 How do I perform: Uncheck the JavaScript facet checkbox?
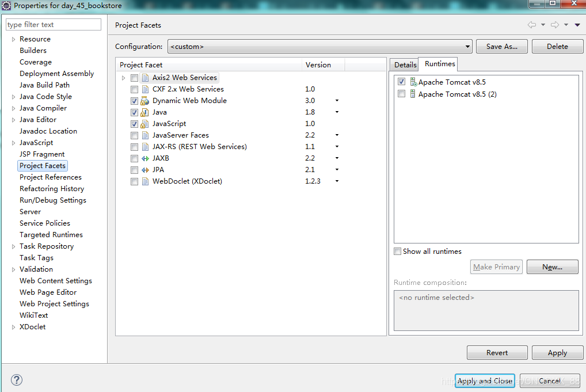135,124
